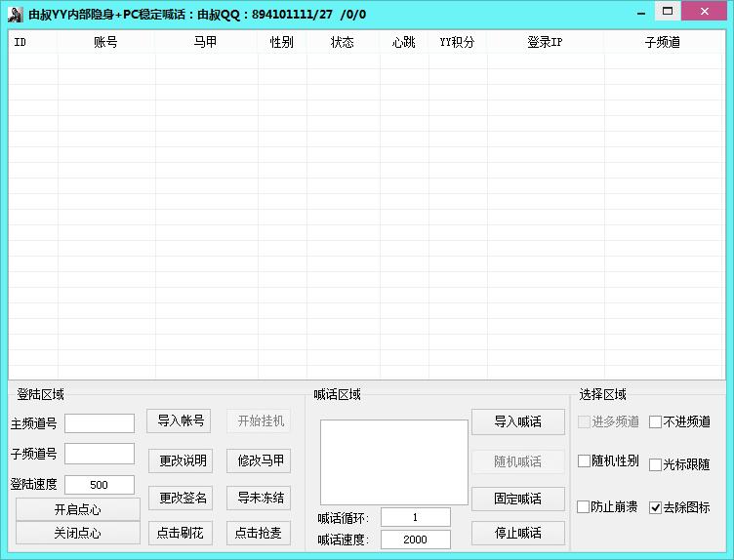Click the 马甲 column header

click(x=207, y=43)
